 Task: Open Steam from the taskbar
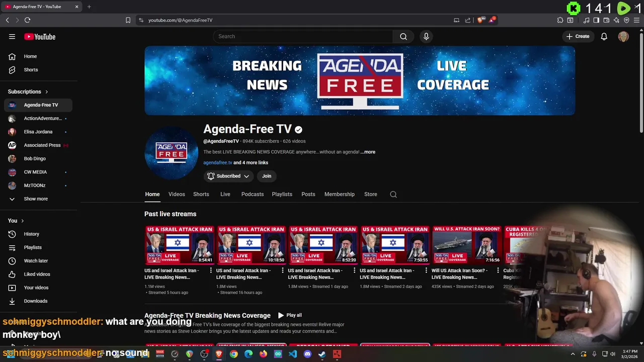pos(322,354)
